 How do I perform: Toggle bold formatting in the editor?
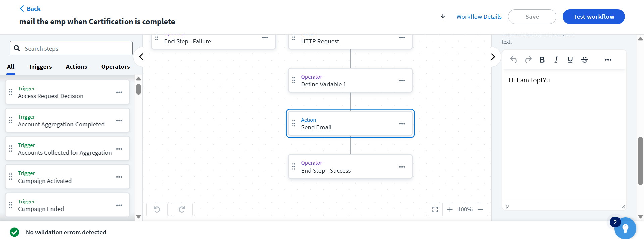(542, 59)
